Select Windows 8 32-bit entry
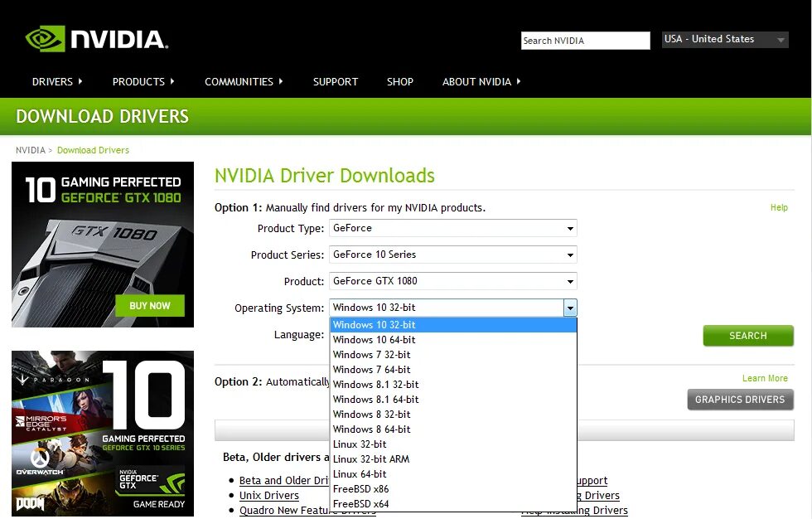The image size is (812, 519). (x=453, y=415)
